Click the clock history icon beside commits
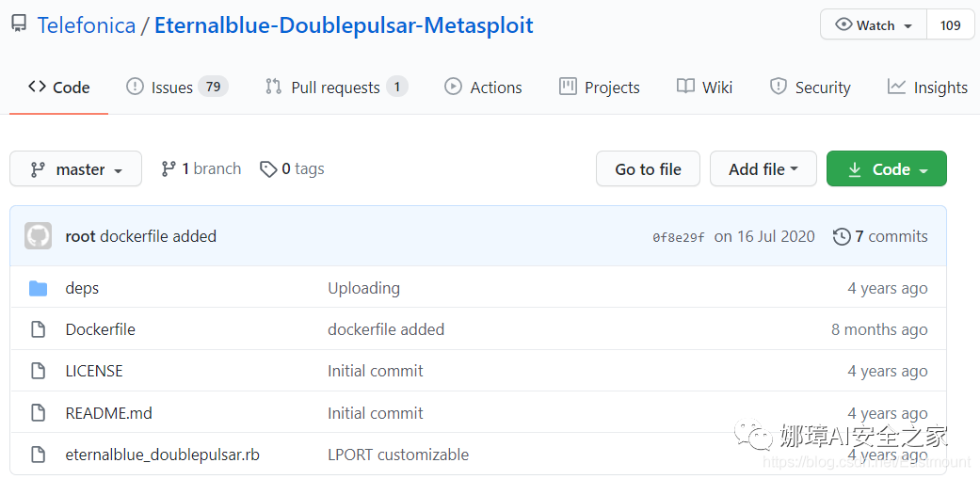The height and width of the screenshot is (479, 980). 842,237
